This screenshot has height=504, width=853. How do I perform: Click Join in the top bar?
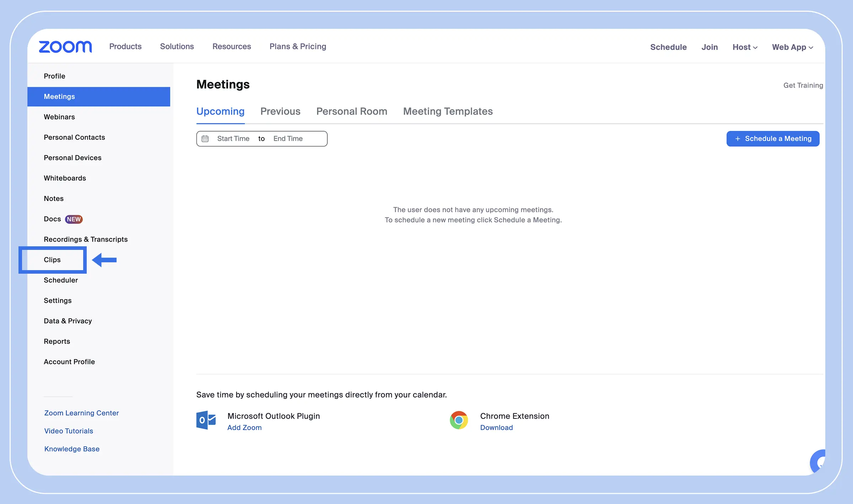click(710, 47)
